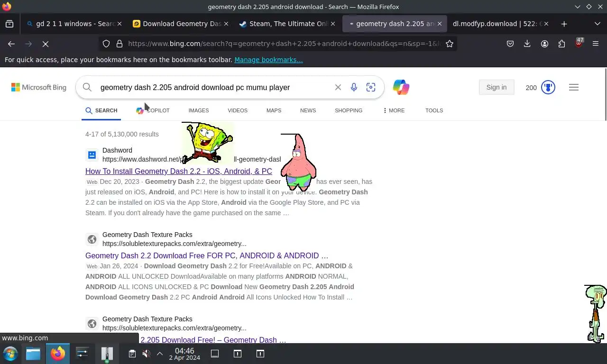This screenshot has width=607, height=364.
Task: Open the system settings sliders taskbar icon
Action: click(82, 354)
